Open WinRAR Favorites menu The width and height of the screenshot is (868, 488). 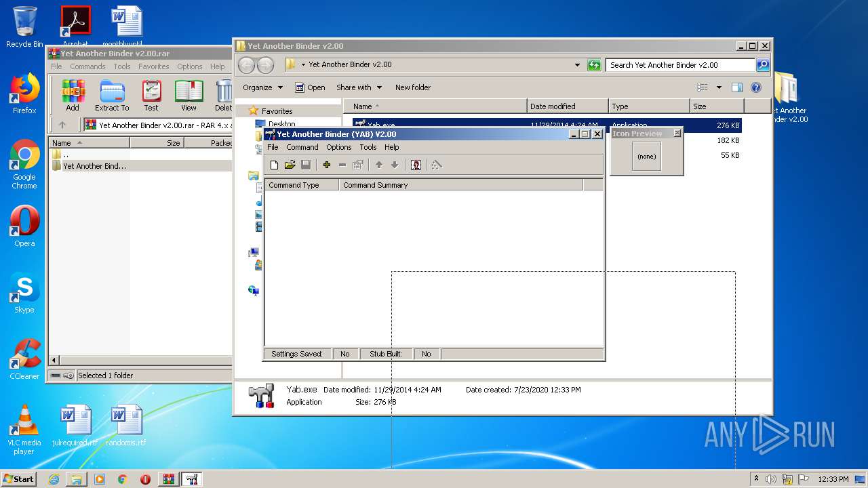click(154, 66)
